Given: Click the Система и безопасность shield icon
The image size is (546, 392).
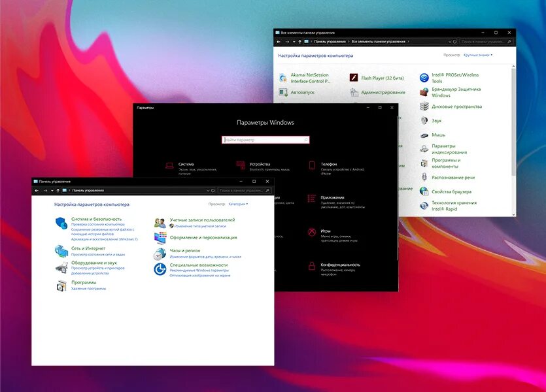Looking at the screenshot, I should (x=61, y=223).
